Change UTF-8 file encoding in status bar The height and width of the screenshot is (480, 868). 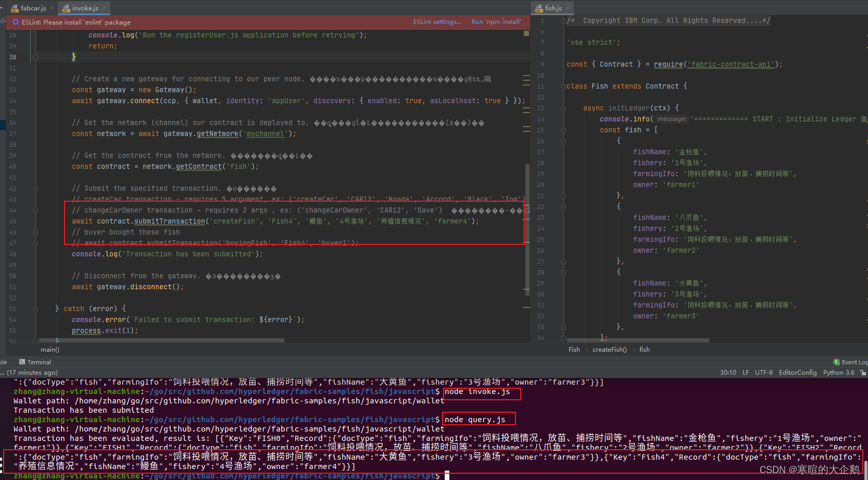tap(764, 373)
